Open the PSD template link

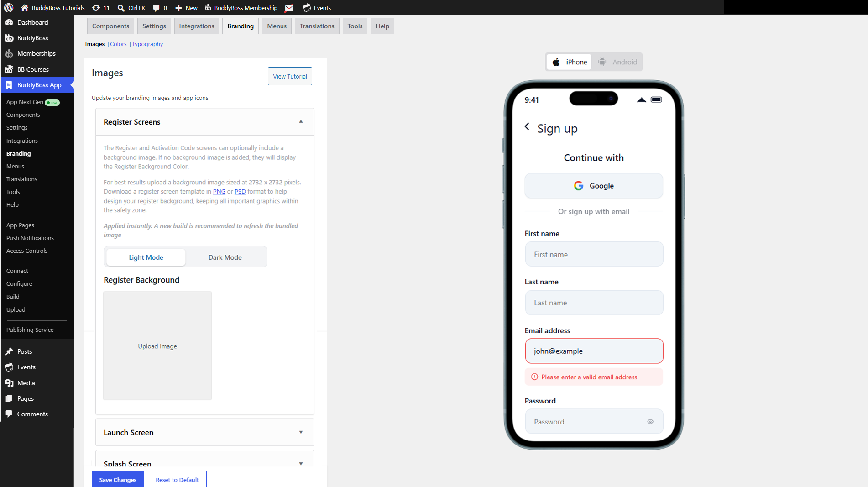[x=240, y=191]
